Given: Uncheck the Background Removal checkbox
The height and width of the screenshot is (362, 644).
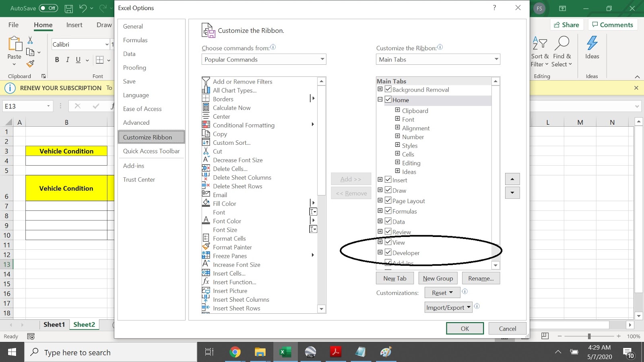Looking at the screenshot, I should (x=388, y=89).
